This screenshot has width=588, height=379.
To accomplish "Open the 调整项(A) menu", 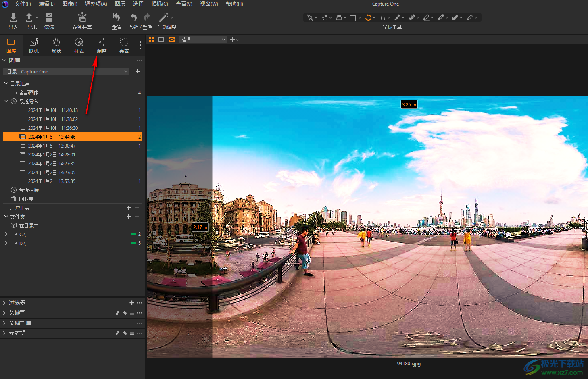I will (96, 4).
